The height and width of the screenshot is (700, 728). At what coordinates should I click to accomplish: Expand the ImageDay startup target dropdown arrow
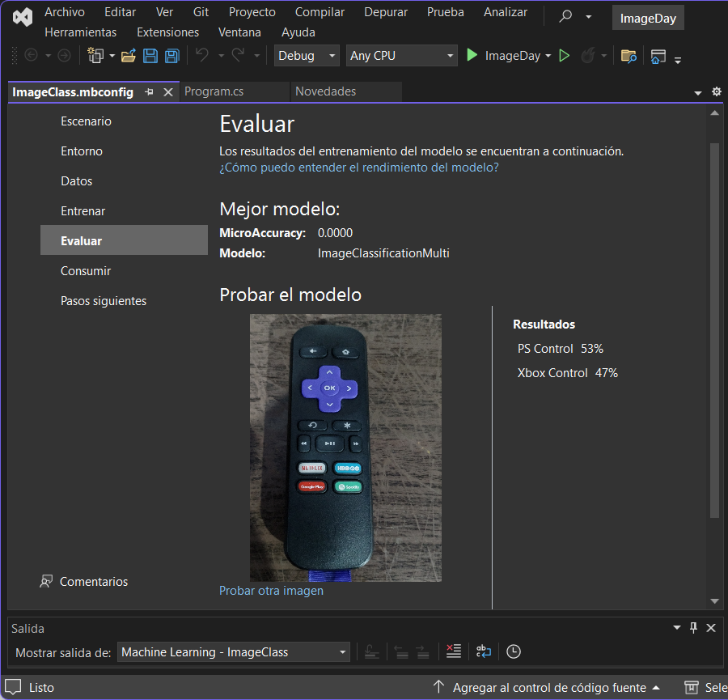pyautogui.click(x=548, y=56)
